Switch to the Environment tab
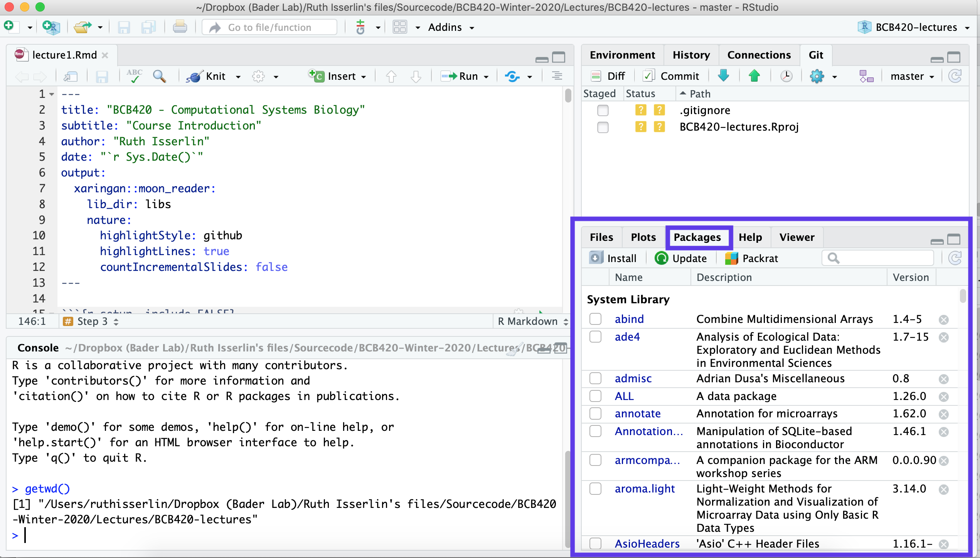Screen dimensions: 980x558 click(x=622, y=55)
